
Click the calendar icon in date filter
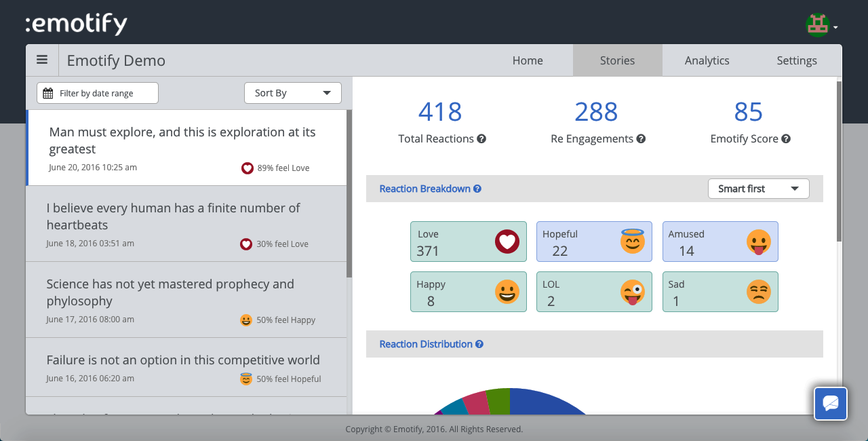pos(46,92)
